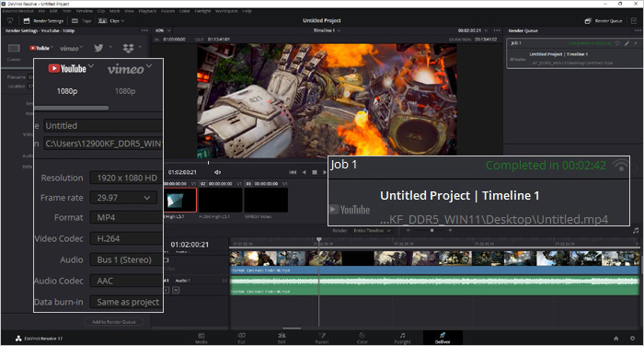Open the Help menu
The width and height of the screenshot is (644, 346).
pyautogui.click(x=247, y=11)
